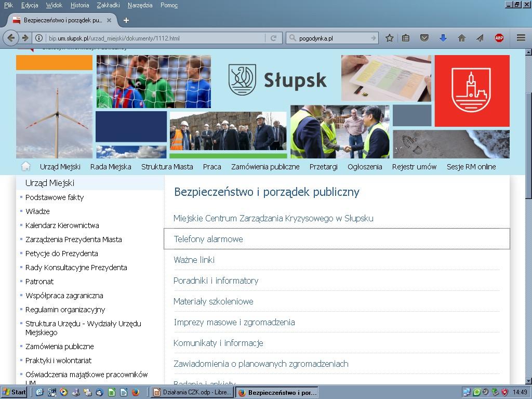Image resolution: width=532 pixels, height=399 pixels.
Task: Close the Bezpieczeństwo i porządek tab
Action: [x=109, y=20]
